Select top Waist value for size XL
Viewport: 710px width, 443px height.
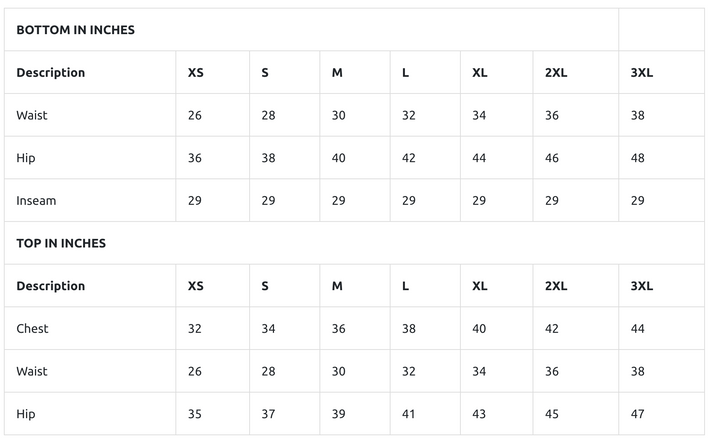pos(480,371)
